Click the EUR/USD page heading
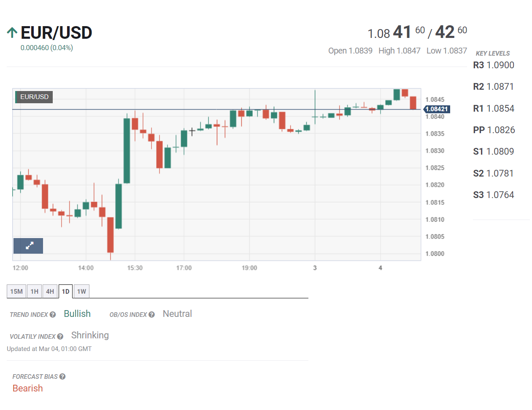This screenshot has width=532, height=410. [x=56, y=33]
